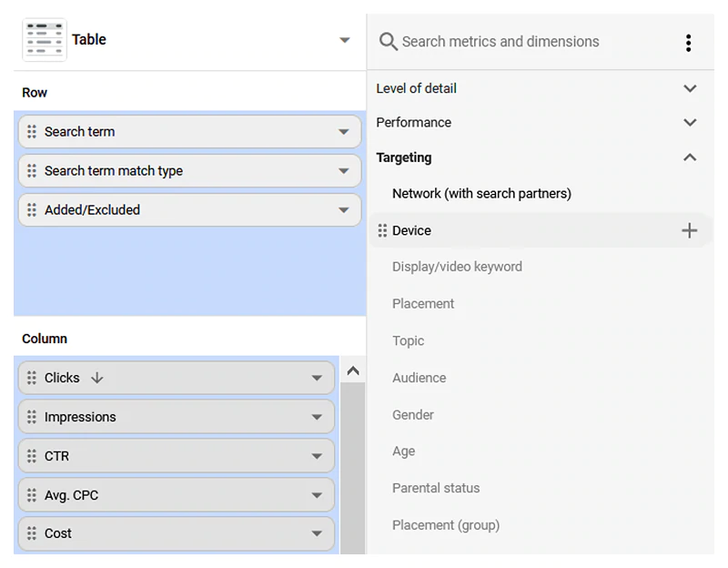Click the drag handle beside Device

(382, 231)
